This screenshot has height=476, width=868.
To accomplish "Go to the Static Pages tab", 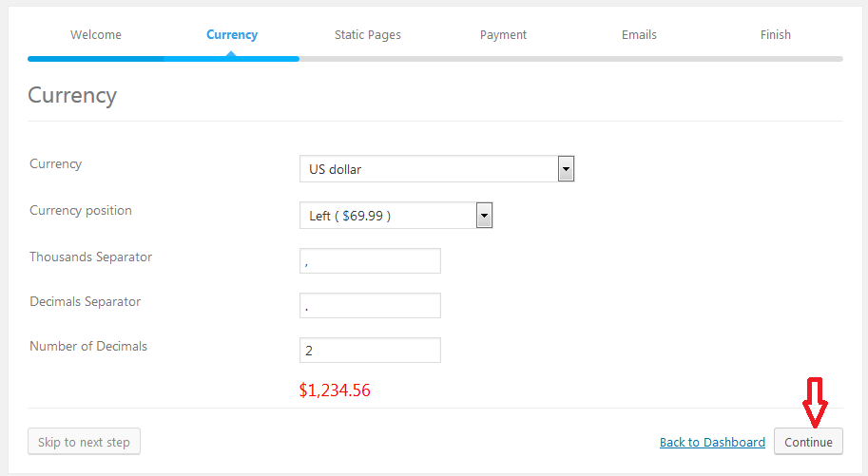I will click(x=368, y=35).
